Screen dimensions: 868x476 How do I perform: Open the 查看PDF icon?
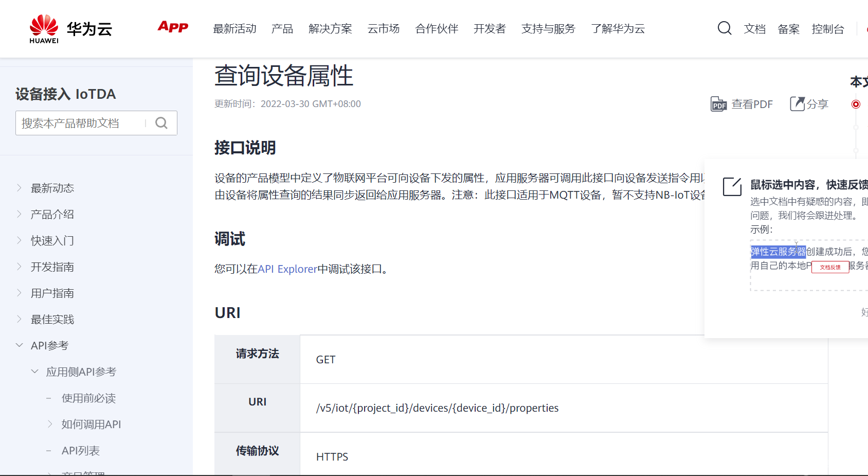[718, 104]
